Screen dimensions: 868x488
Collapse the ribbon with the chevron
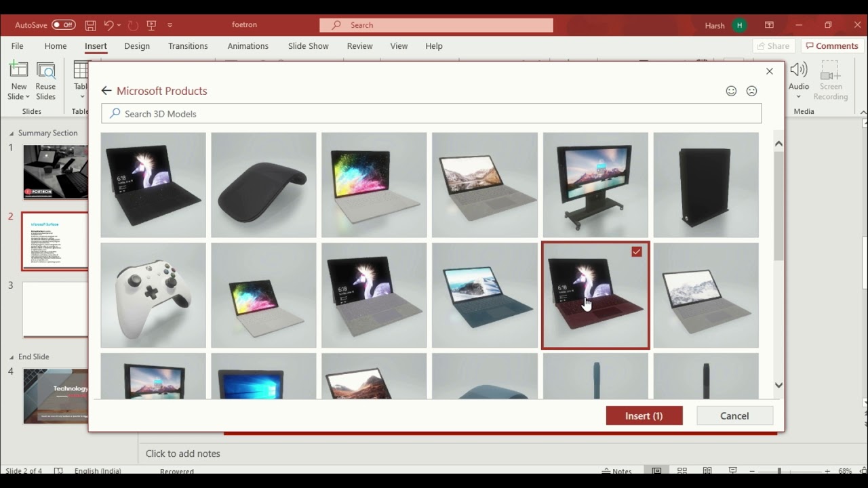click(x=863, y=112)
